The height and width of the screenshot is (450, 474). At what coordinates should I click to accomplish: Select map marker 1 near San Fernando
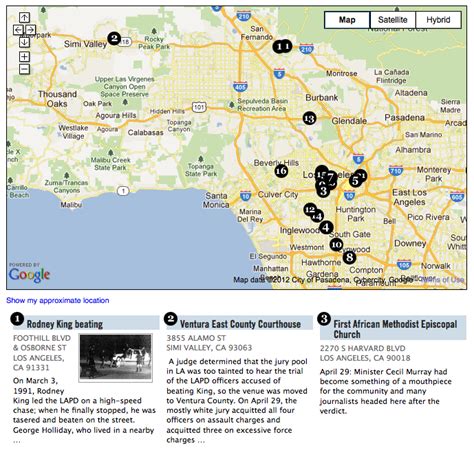click(x=279, y=46)
